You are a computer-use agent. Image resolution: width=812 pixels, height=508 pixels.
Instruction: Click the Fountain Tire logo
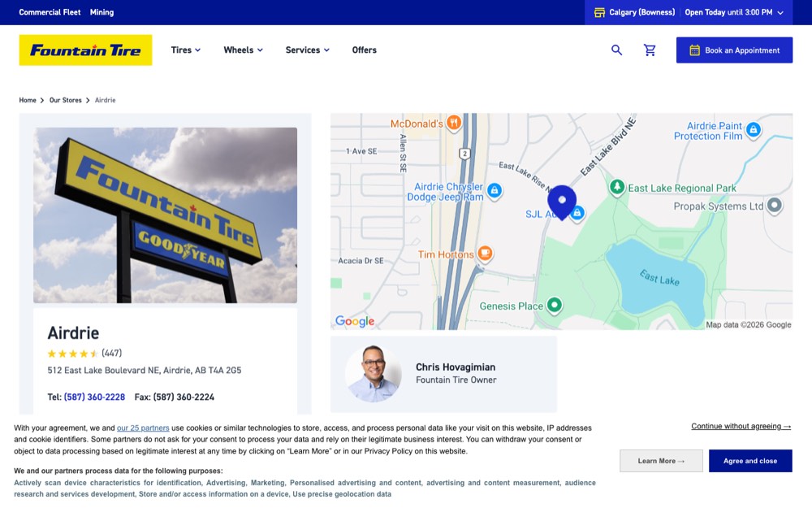point(85,50)
